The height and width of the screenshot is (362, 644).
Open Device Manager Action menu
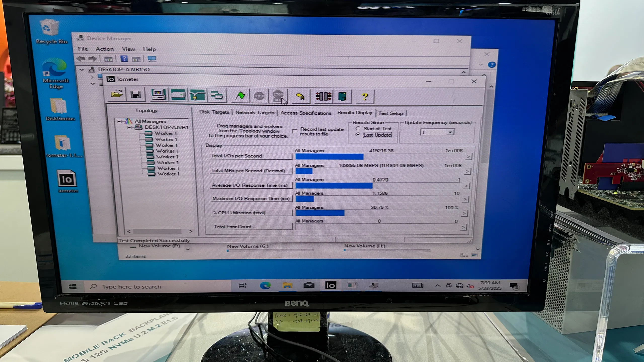(105, 49)
